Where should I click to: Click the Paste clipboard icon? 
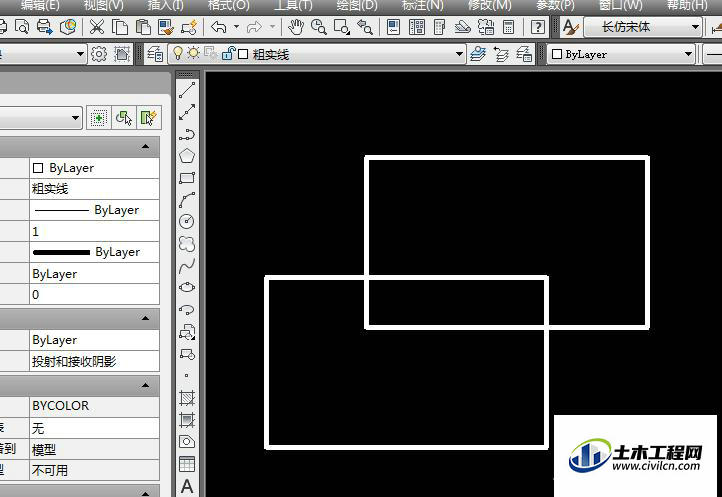click(143, 27)
